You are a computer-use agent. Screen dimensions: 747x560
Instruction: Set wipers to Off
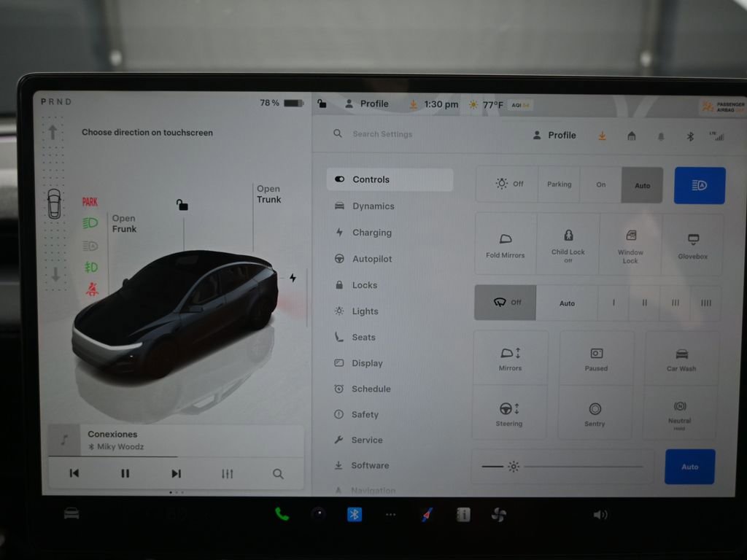coord(506,302)
